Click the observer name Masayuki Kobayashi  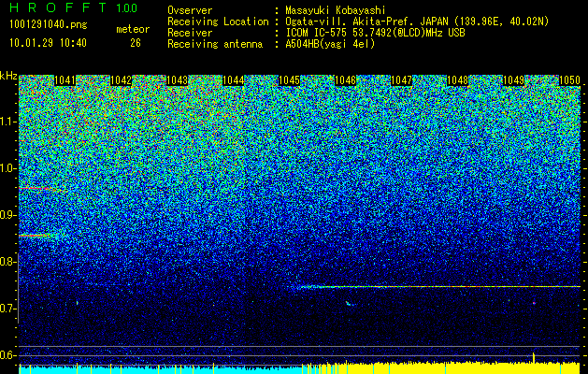[336, 10]
